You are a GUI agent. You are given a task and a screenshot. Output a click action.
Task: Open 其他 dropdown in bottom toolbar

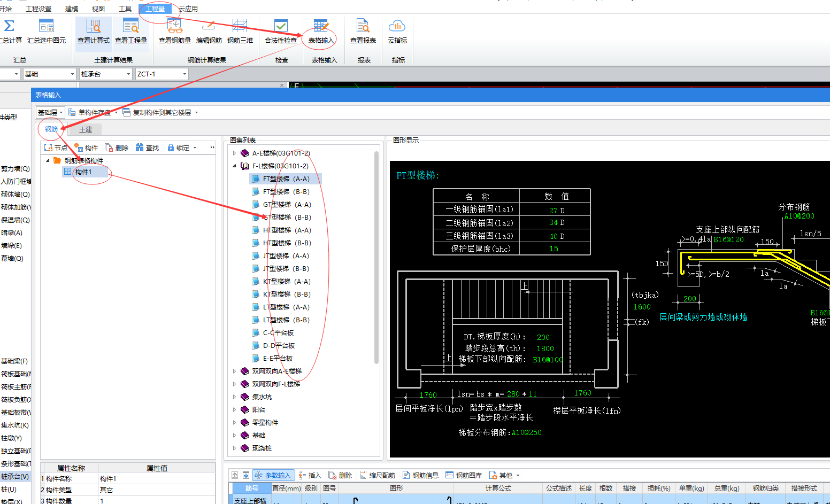(504, 475)
